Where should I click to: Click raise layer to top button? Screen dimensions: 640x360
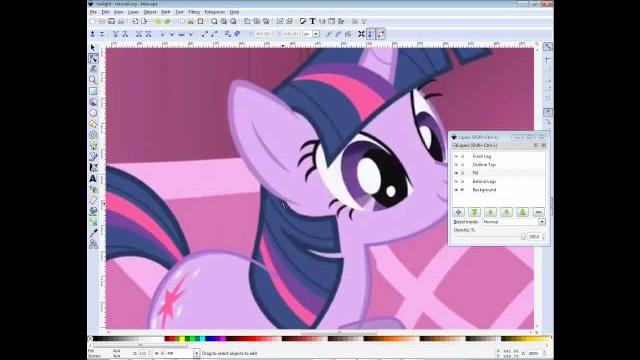tap(522, 212)
